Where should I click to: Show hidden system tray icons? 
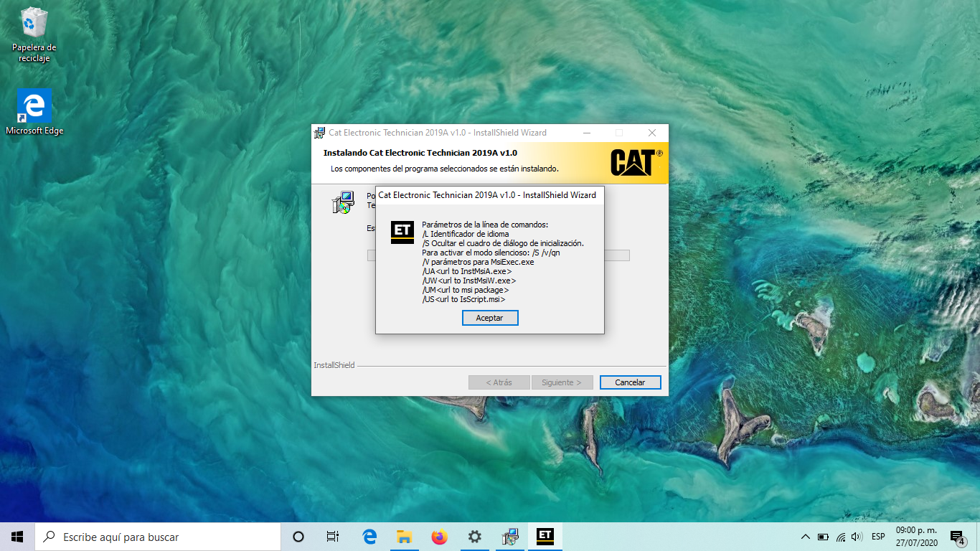pyautogui.click(x=805, y=537)
